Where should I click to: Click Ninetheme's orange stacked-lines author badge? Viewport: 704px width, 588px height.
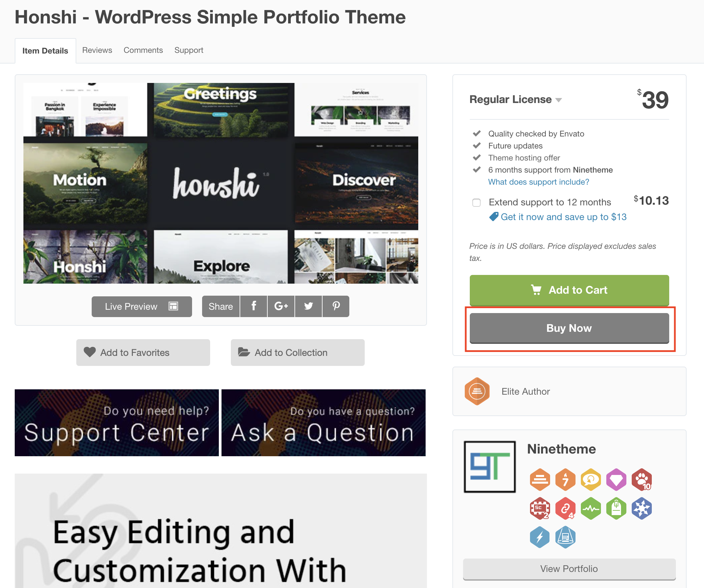[x=540, y=480]
